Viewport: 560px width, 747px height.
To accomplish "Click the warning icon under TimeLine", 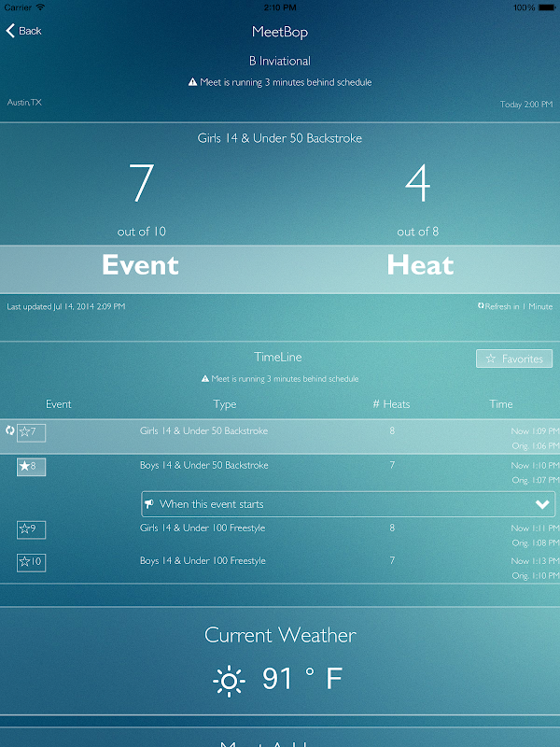I will (x=205, y=379).
